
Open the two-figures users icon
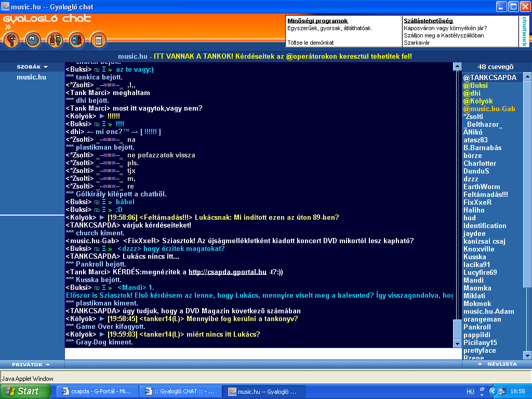pyautogui.click(x=55, y=41)
